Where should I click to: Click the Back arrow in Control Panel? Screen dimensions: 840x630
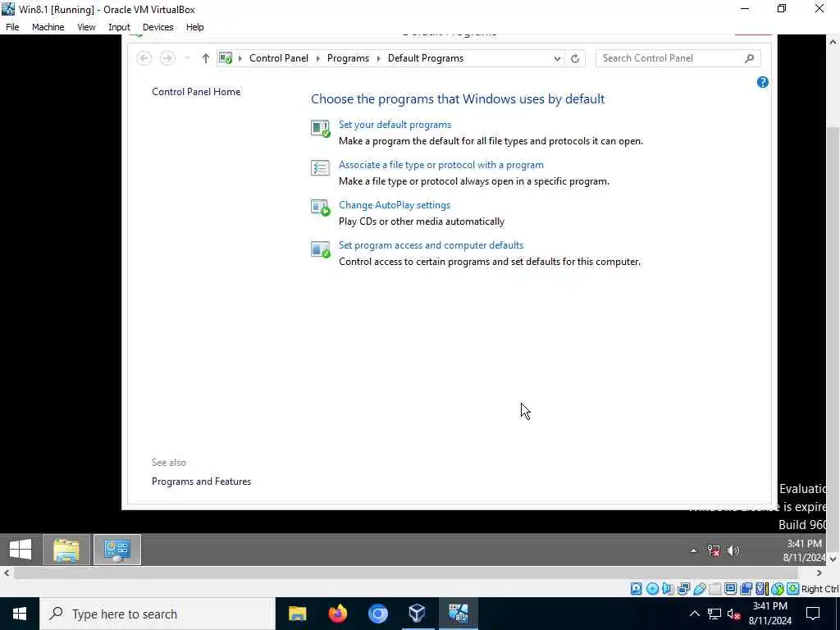pyautogui.click(x=144, y=58)
